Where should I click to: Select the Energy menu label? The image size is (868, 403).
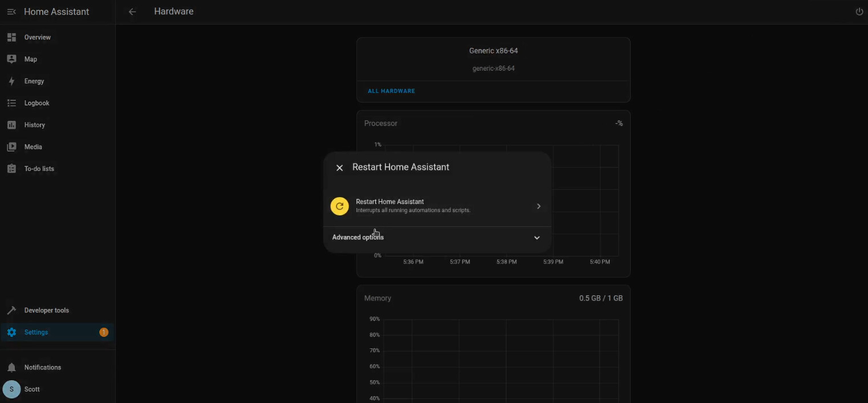tap(34, 82)
